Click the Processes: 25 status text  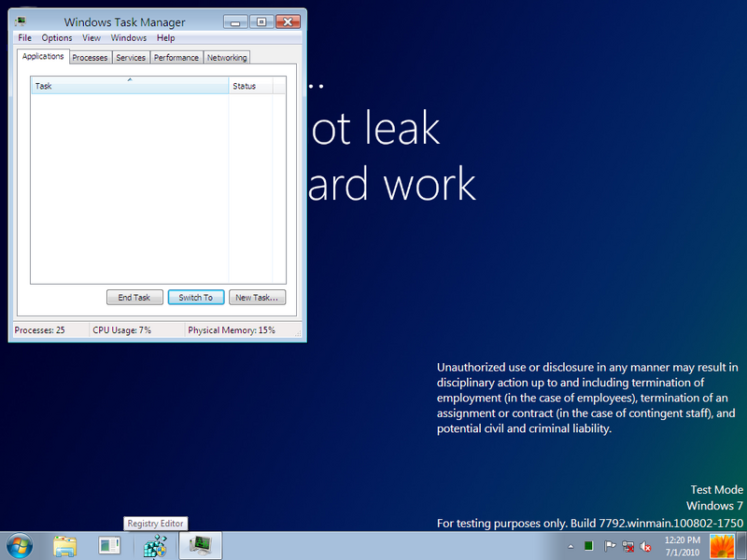(x=39, y=330)
